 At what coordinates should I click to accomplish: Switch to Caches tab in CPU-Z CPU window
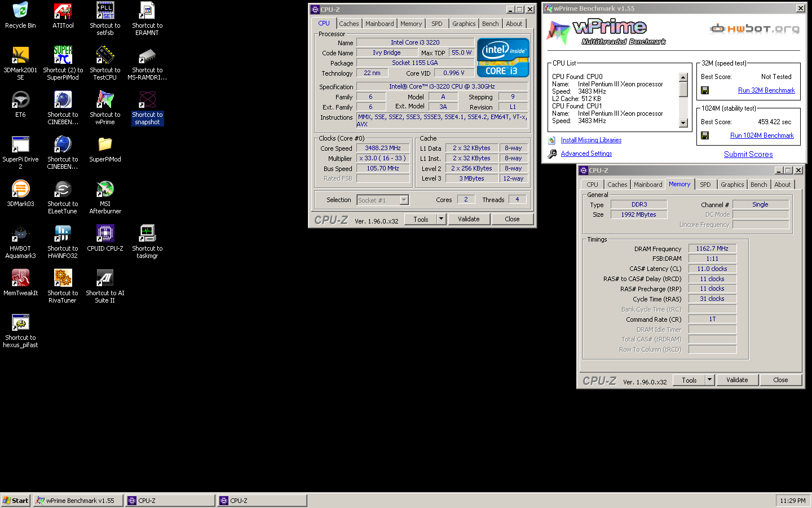click(349, 24)
